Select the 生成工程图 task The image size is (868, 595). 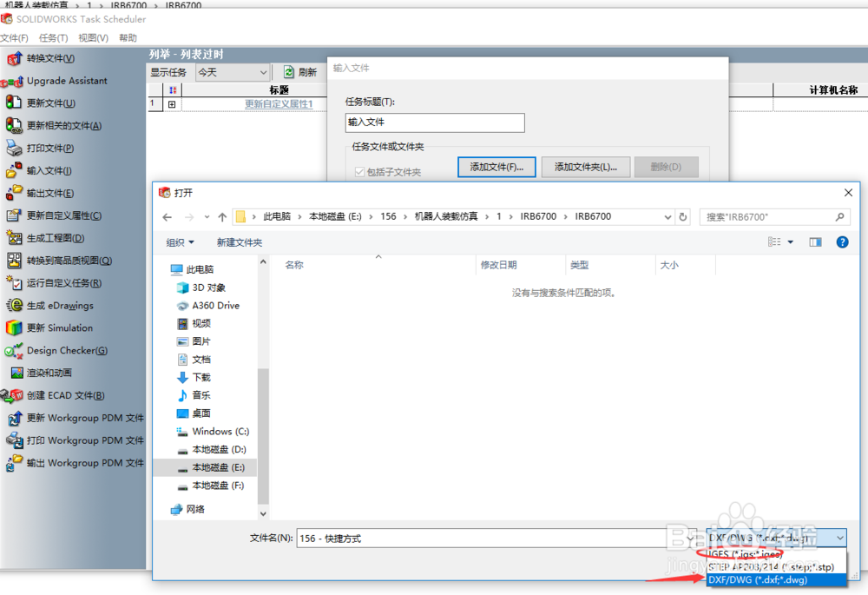pyautogui.click(x=56, y=238)
